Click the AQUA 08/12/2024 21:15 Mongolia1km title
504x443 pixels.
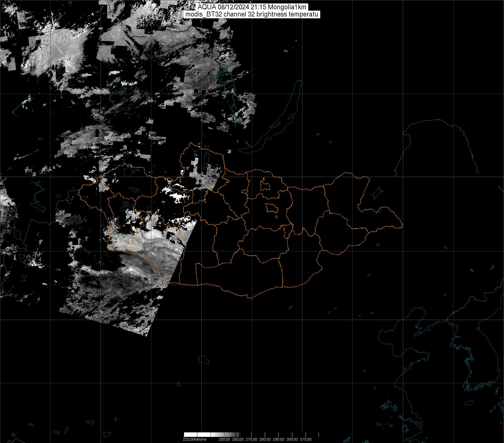252,7
